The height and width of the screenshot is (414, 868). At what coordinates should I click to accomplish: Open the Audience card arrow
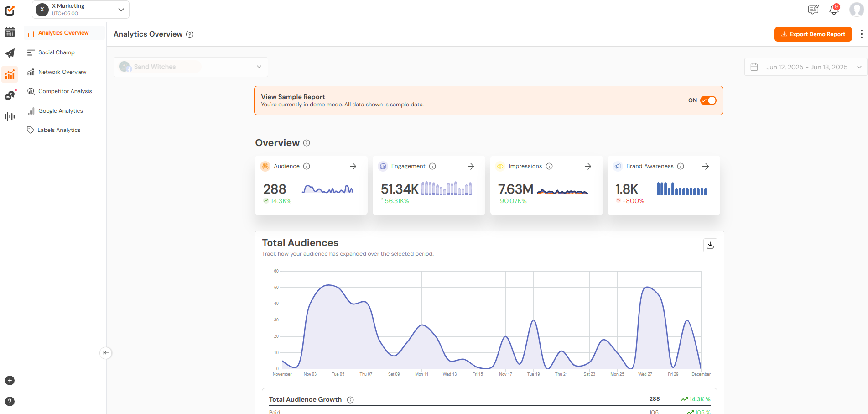tap(353, 167)
